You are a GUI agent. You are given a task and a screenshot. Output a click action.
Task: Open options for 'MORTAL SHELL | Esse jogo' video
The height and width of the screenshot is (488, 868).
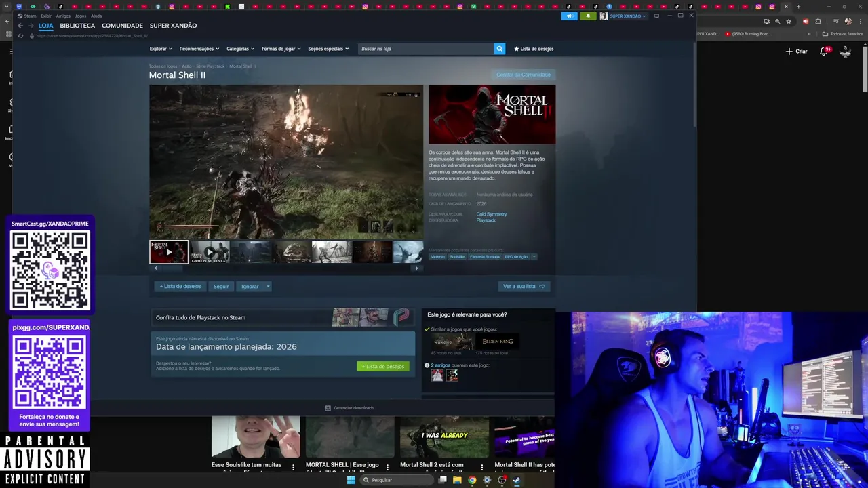point(388,468)
